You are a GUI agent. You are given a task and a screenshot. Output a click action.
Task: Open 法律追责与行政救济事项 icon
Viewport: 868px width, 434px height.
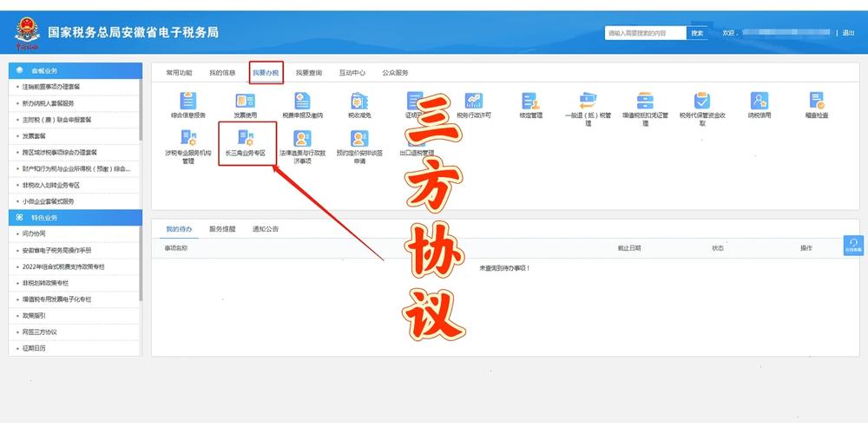tap(302, 138)
